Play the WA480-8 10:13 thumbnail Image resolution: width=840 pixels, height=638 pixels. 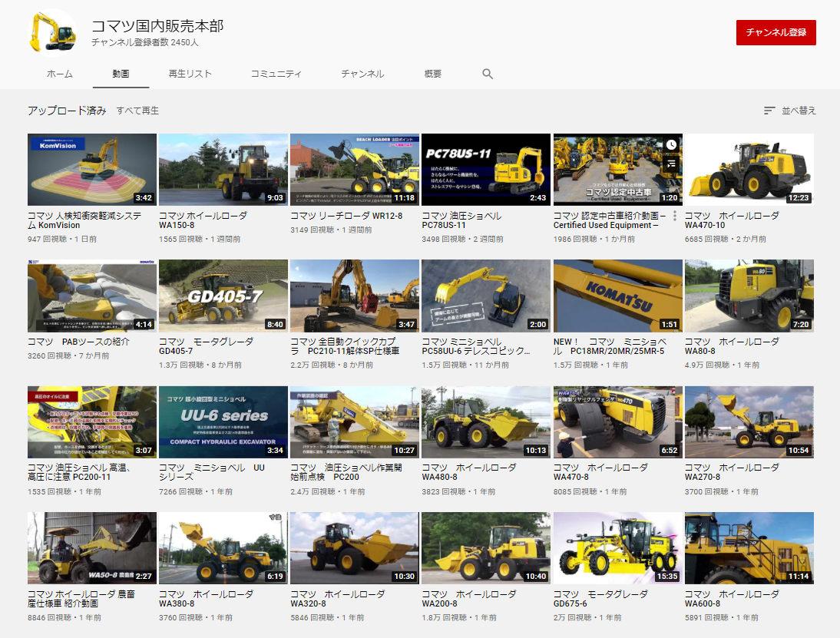click(x=486, y=422)
